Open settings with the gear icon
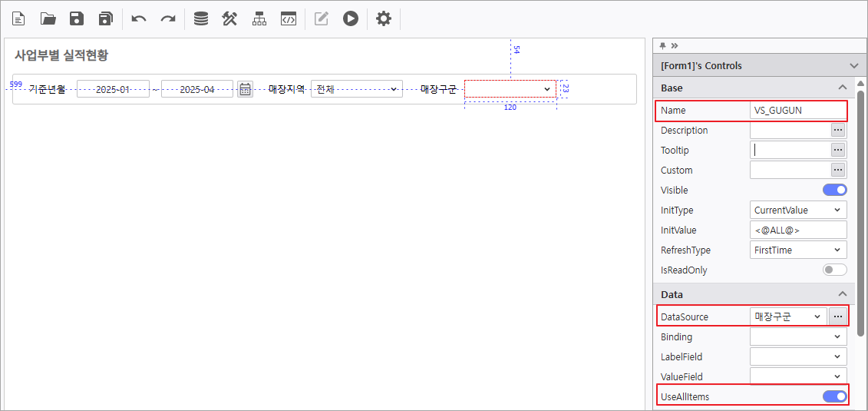 pyautogui.click(x=384, y=18)
